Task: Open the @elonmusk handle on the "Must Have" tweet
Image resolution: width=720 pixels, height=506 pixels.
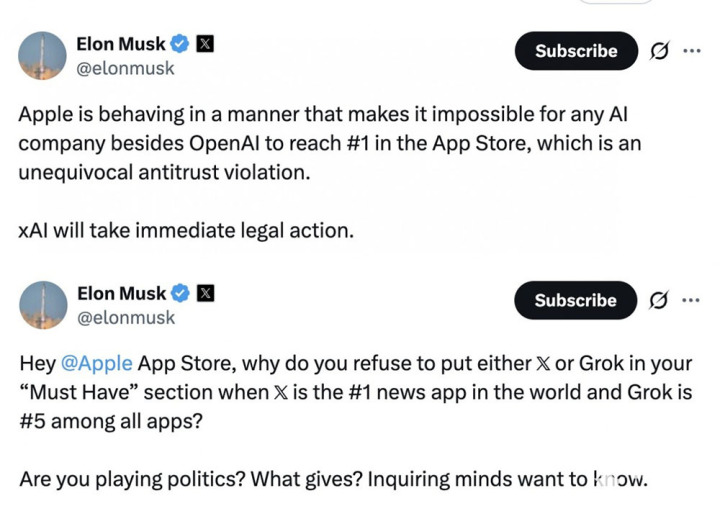Action: 125,317
